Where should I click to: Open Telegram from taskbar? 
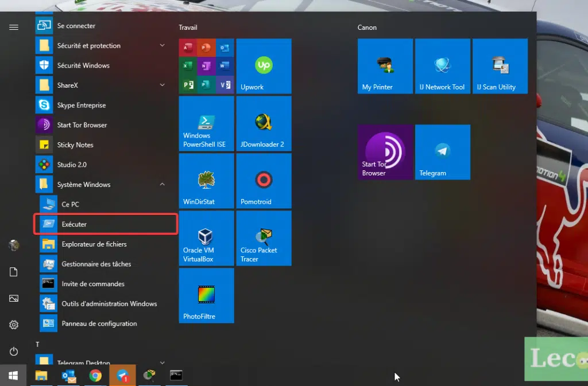point(123,376)
